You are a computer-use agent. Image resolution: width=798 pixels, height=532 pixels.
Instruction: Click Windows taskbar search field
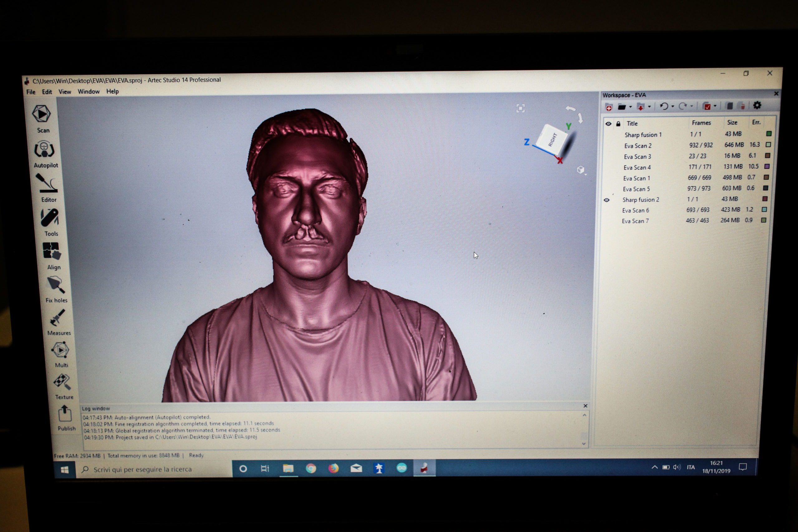pyautogui.click(x=154, y=469)
